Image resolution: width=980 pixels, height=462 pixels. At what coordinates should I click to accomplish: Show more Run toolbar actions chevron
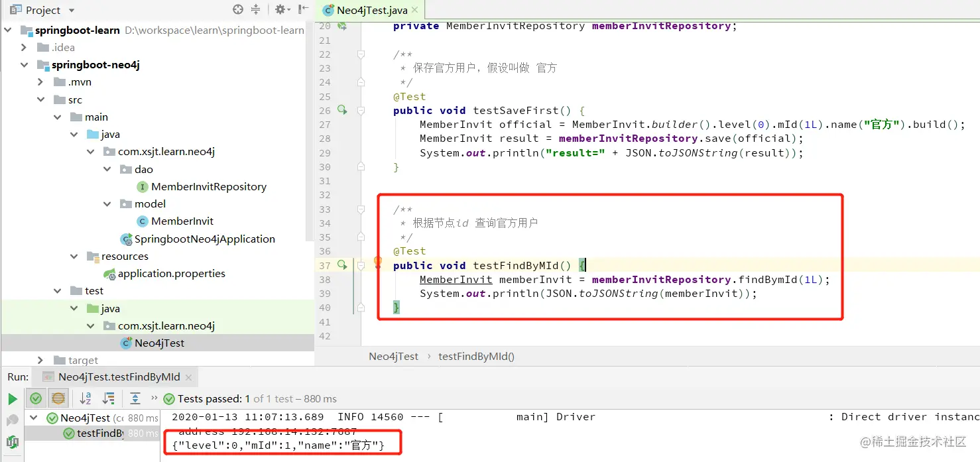point(154,398)
